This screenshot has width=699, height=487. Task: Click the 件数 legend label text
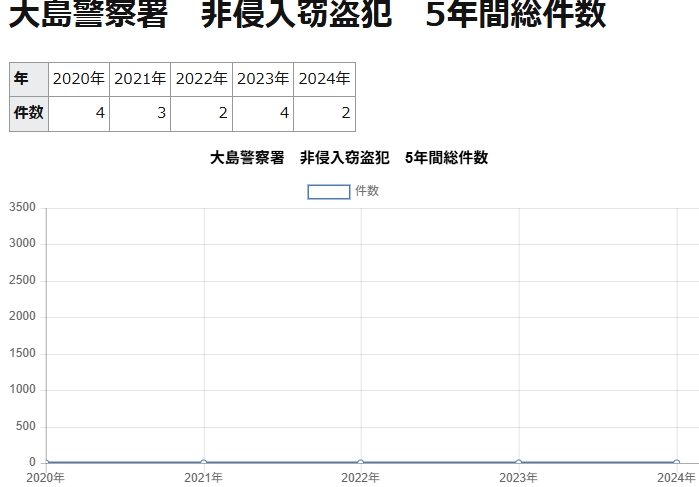point(367,191)
